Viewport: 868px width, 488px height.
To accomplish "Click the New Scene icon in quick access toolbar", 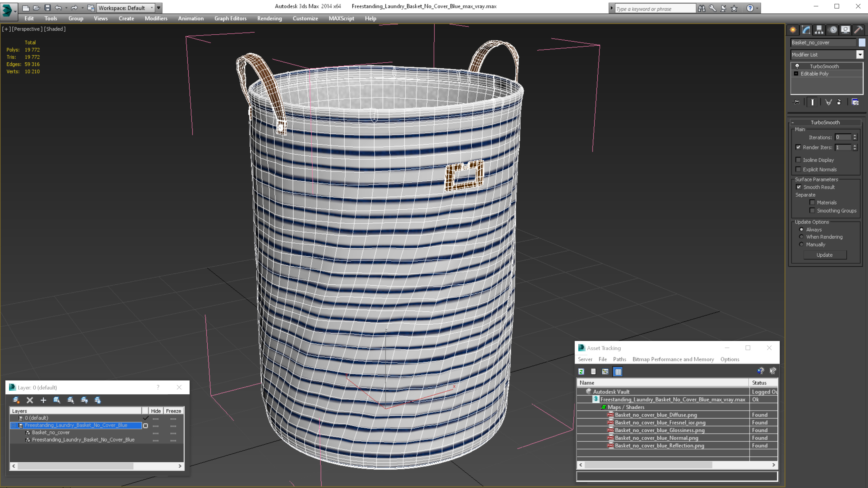I will (26, 8).
